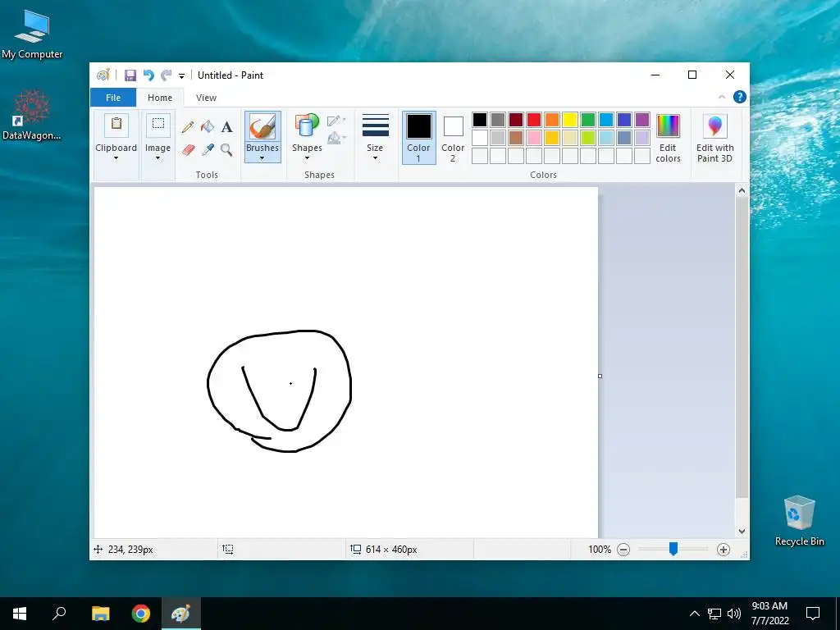840x630 pixels.
Task: Open the shape Fill dropdown
Action: 336,138
